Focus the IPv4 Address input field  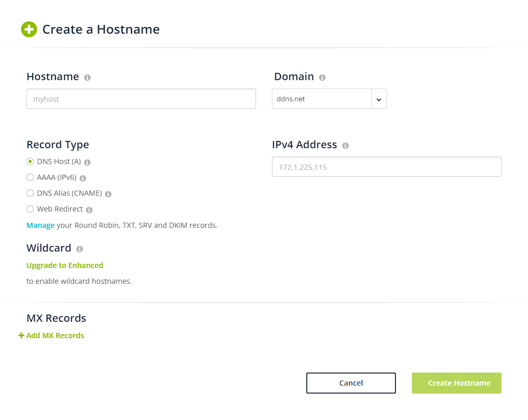click(386, 167)
